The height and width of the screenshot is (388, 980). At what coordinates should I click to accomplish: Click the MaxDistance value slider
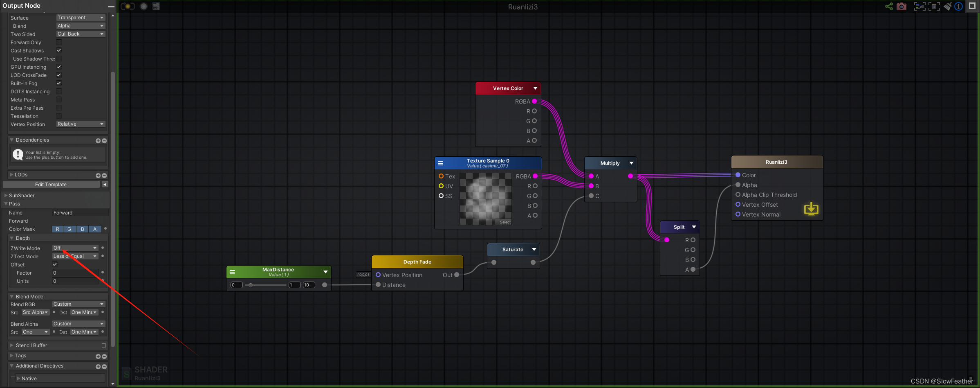pos(266,285)
